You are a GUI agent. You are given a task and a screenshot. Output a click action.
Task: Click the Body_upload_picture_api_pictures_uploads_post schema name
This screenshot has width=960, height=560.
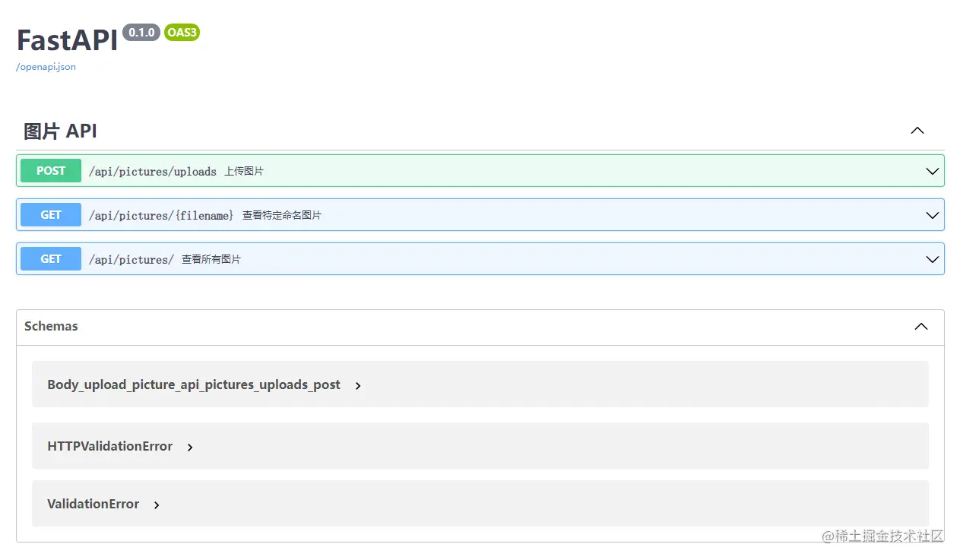point(194,384)
